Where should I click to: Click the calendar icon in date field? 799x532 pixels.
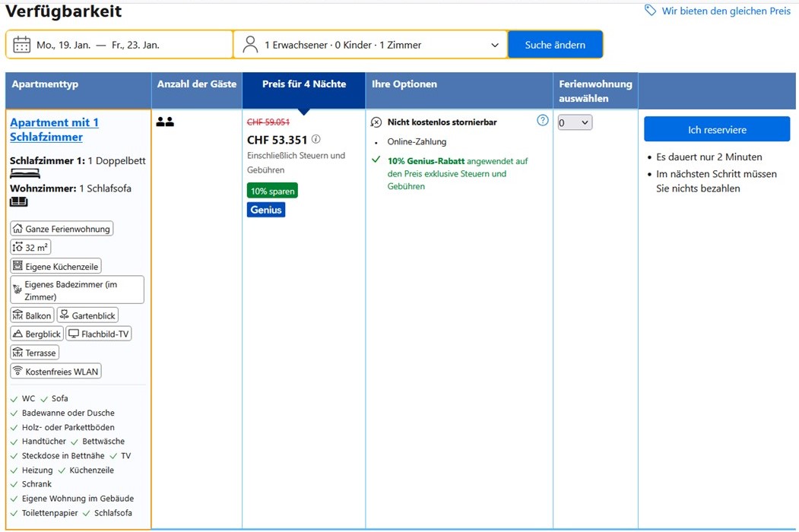(x=22, y=45)
